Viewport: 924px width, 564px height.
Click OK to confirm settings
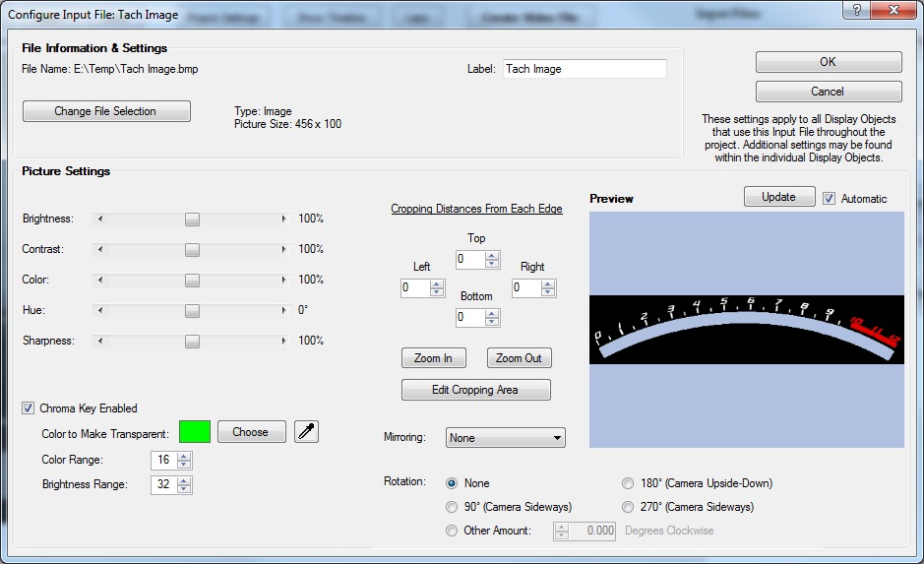pyautogui.click(x=829, y=62)
